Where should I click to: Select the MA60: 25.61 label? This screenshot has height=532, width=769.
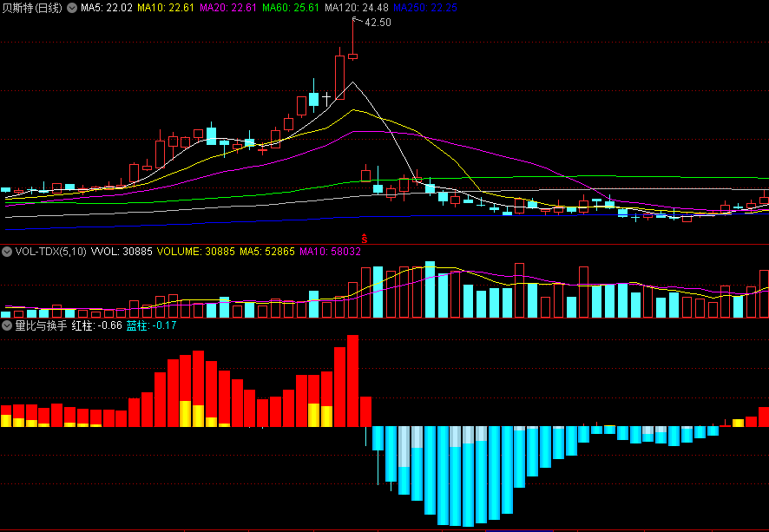coord(291,8)
